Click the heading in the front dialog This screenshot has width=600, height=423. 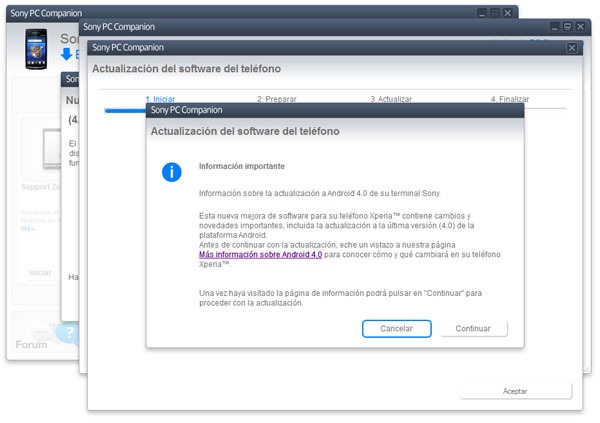[245, 131]
